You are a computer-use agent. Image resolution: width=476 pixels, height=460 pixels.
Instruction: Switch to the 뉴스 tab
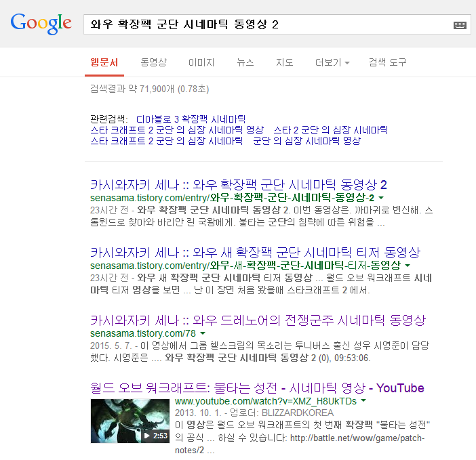[245, 62]
